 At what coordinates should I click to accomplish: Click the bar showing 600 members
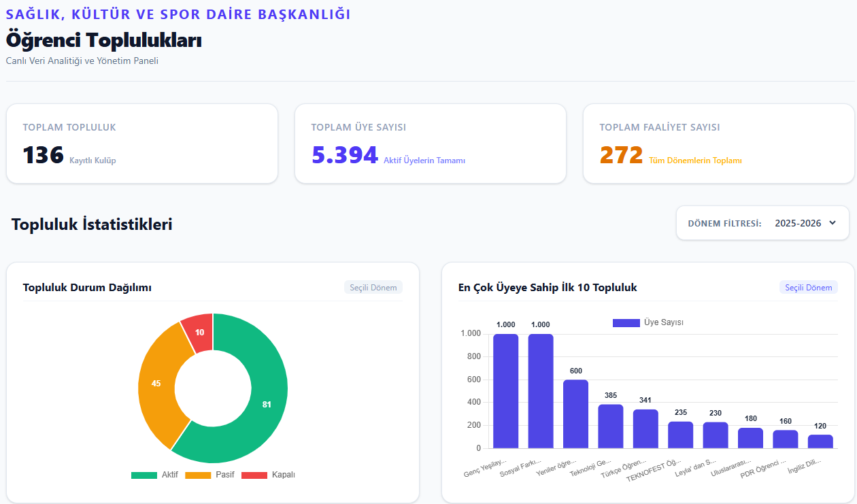click(x=575, y=414)
